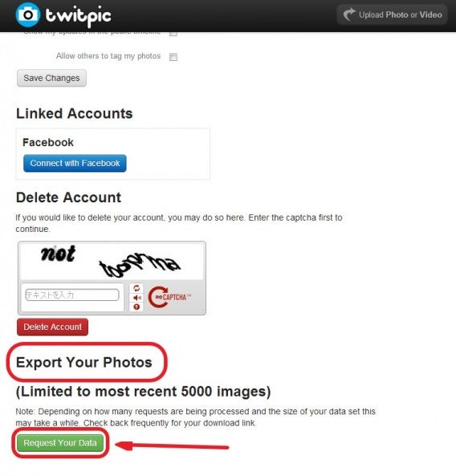
Task: Click the curved arrow icon beside Upload Photo
Action: (349, 14)
